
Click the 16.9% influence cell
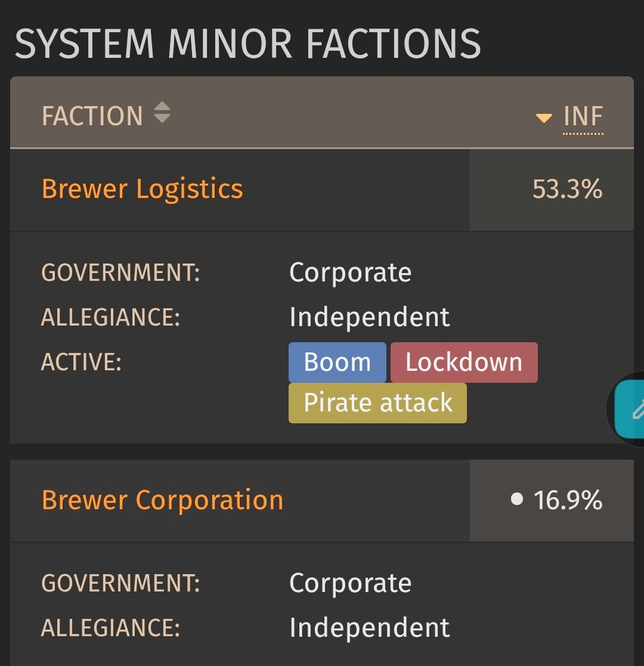pos(552,500)
